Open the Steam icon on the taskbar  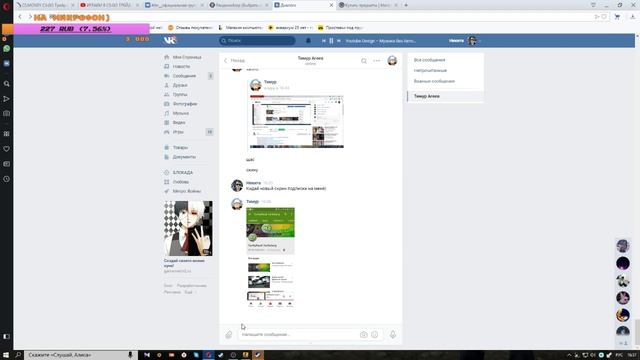[258, 355]
